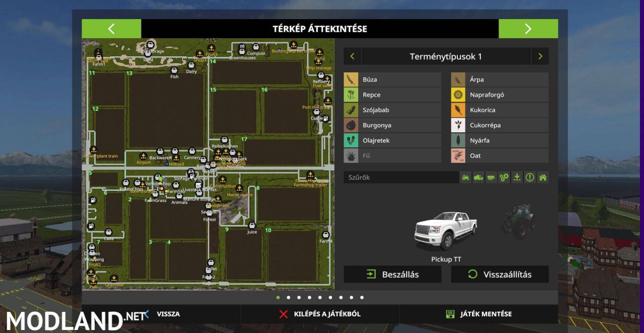Image resolution: width=644 pixels, height=333 pixels.
Task: Select the Farmshop trailer sell point icon
Action: pos(310,175)
